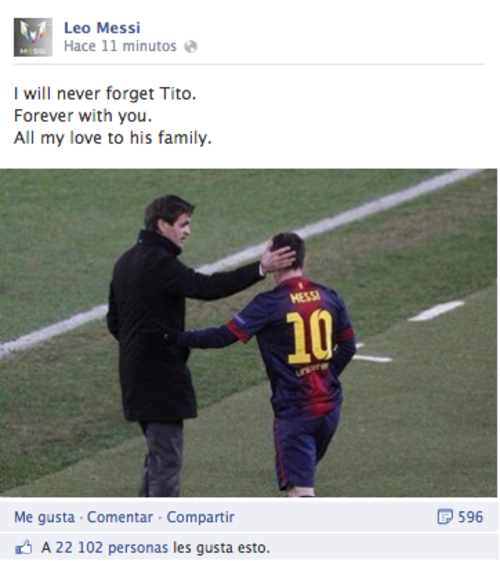Open the Leo Messi logo profile picture
500x561 pixels.
point(33,37)
